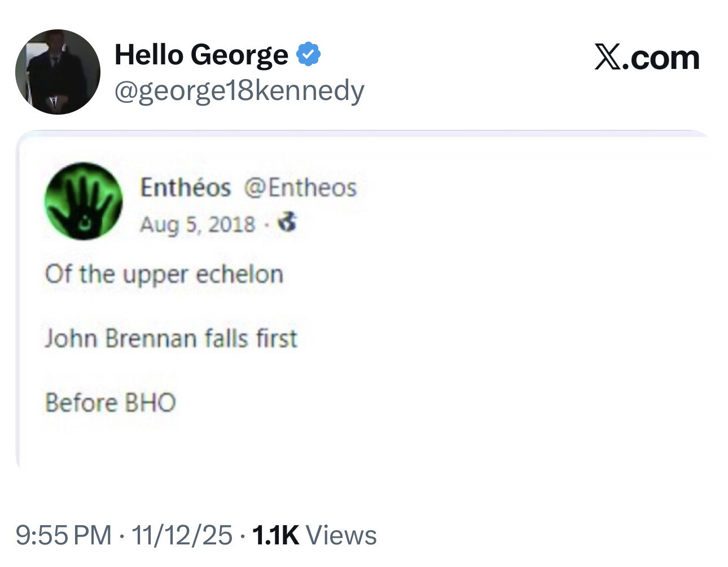Click the Enthéos display name
The width and height of the screenshot is (728, 567).
pos(185,187)
